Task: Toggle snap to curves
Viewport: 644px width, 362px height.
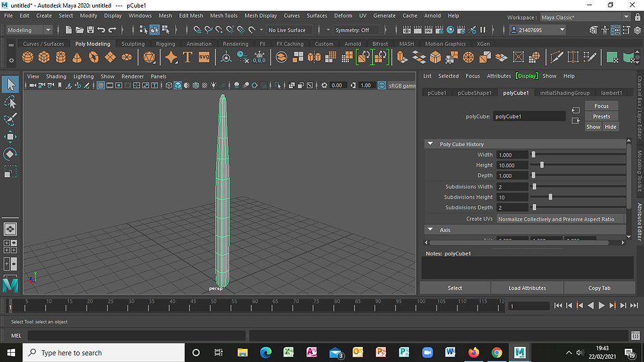Action: 208,30
